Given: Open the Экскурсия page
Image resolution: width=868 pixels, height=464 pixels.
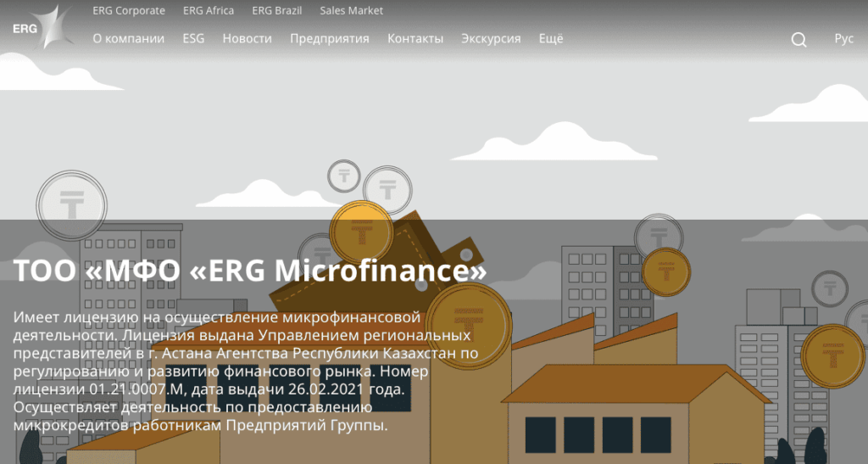Looking at the screenshot, I should (491, 39).
